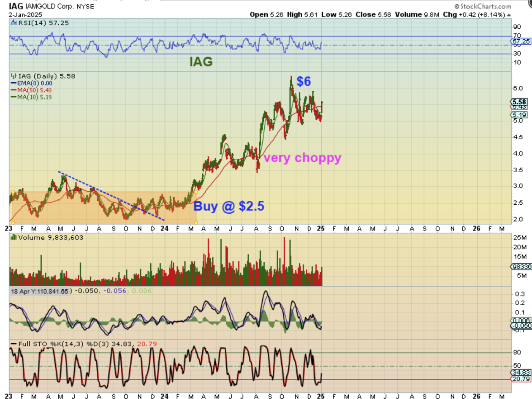Screen dimensions: 532x399
Task: Click the blue '$6' annotation
Action: [304, 81]
